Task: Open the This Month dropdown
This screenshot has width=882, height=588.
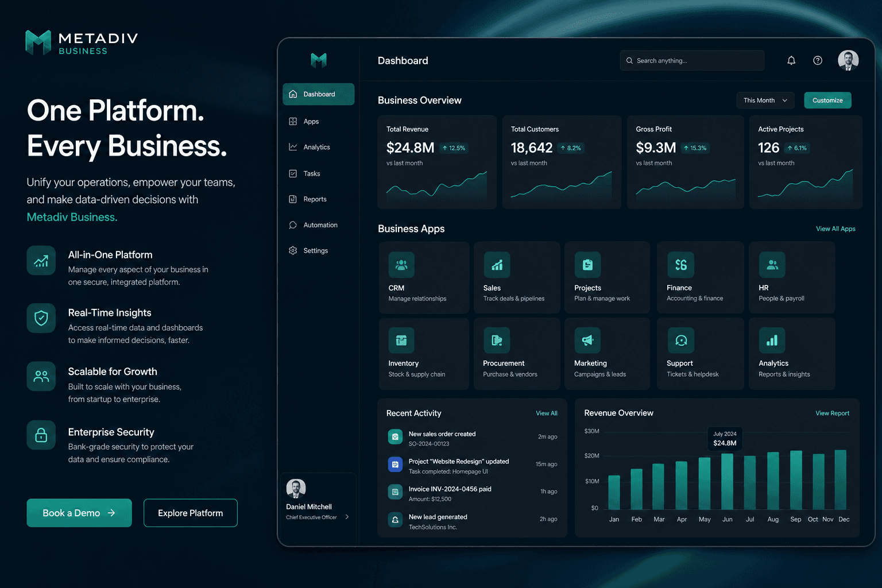Action: tap(765, 100)
